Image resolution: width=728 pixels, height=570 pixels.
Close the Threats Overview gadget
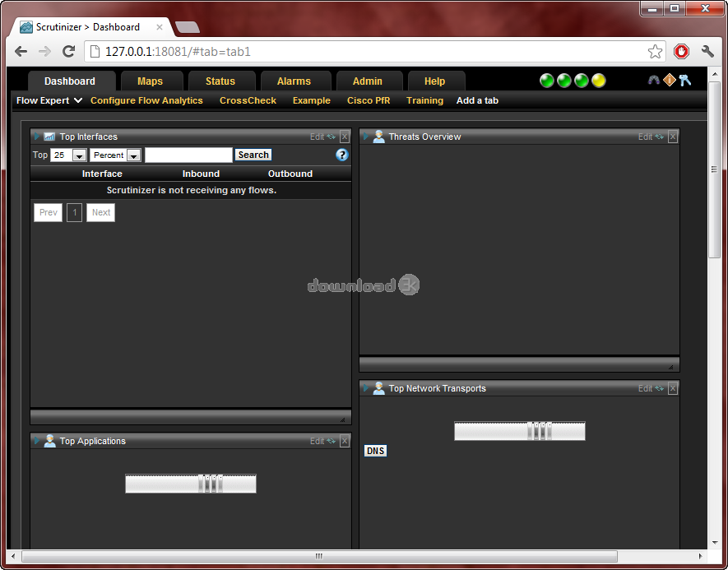(673, 137)
